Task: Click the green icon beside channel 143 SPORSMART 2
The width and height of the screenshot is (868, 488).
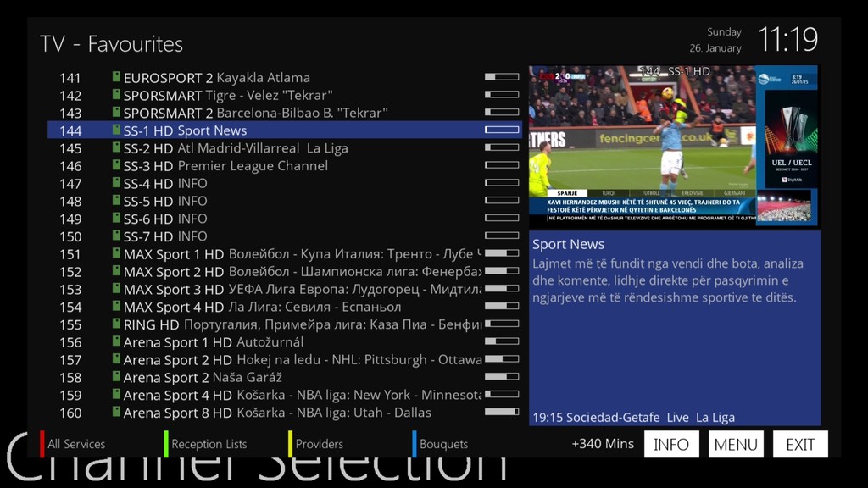Action: pyautogui.click(x=116, y=113)
